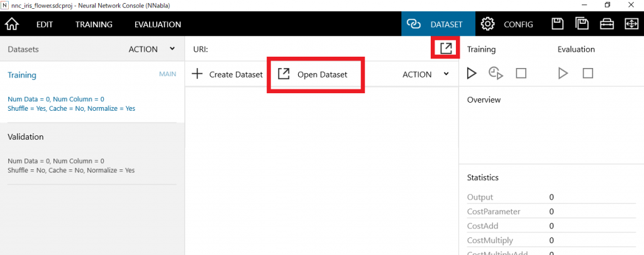
Task: Open the URI browse icon
Action: tap(446, 48)
